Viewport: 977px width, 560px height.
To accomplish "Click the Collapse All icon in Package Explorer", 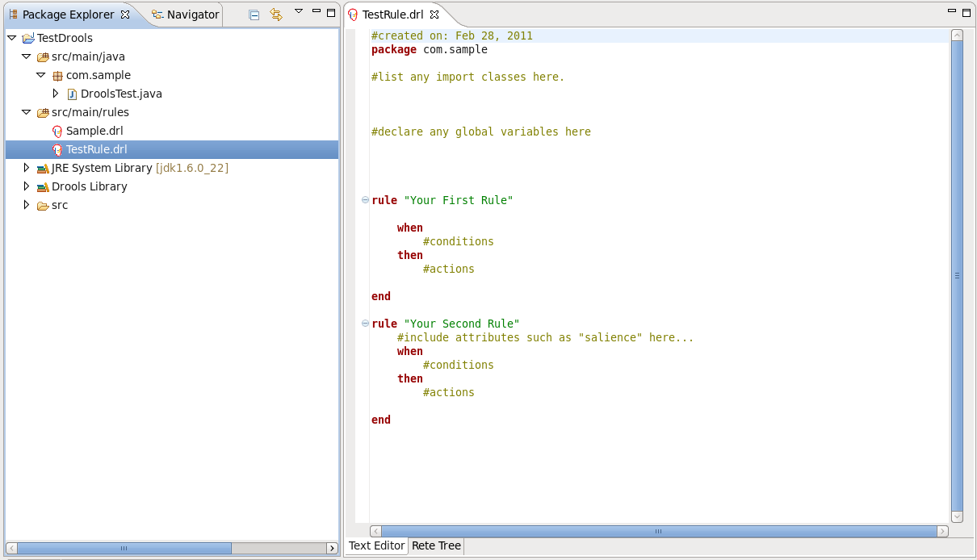I will (254, 15).
